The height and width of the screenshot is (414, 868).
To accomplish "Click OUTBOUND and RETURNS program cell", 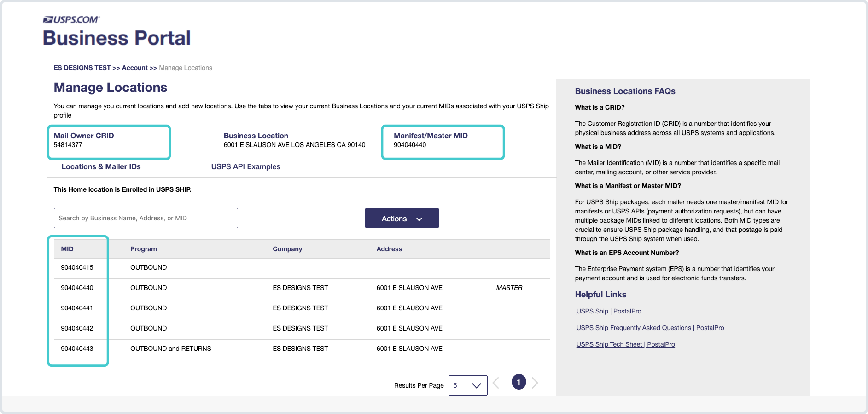I will (x=171, y=349).
